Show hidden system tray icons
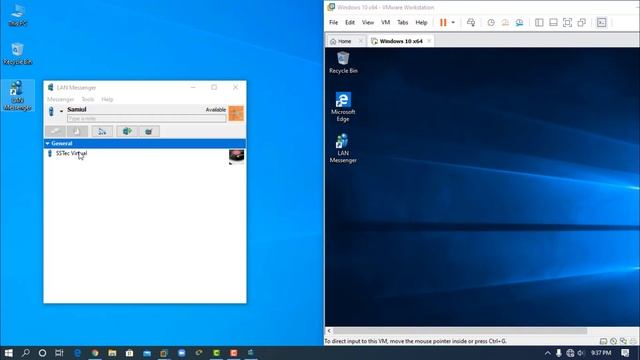Image resolution: width=640 pixels, height=360 pixels. [548, 353]
